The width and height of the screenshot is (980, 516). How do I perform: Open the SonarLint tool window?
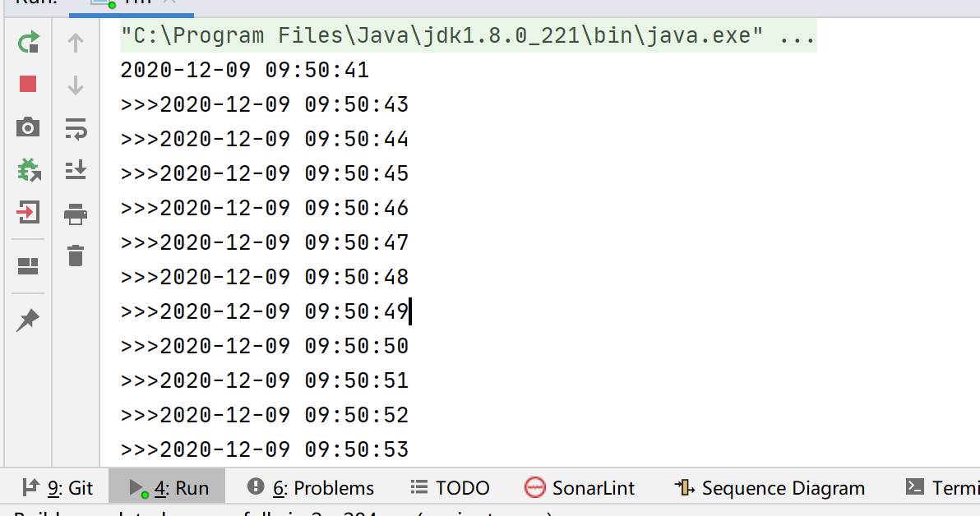click(580, 488)
